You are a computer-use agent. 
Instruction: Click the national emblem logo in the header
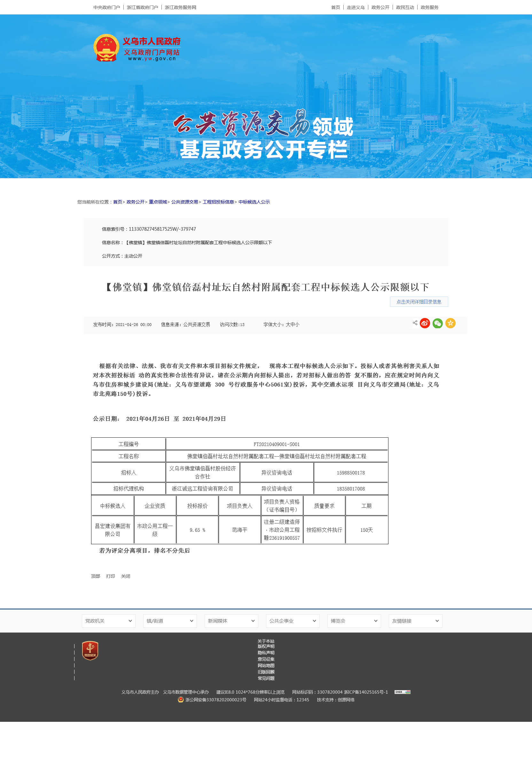point(106,48)
